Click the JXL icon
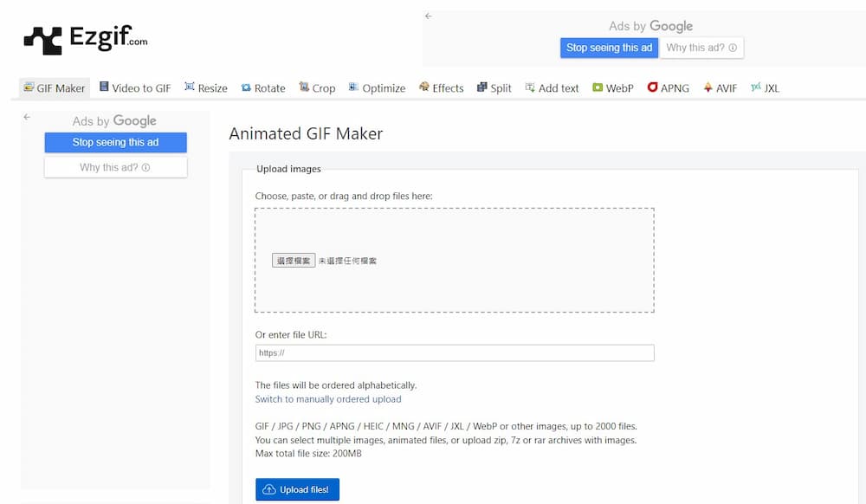 click(756, 87)
